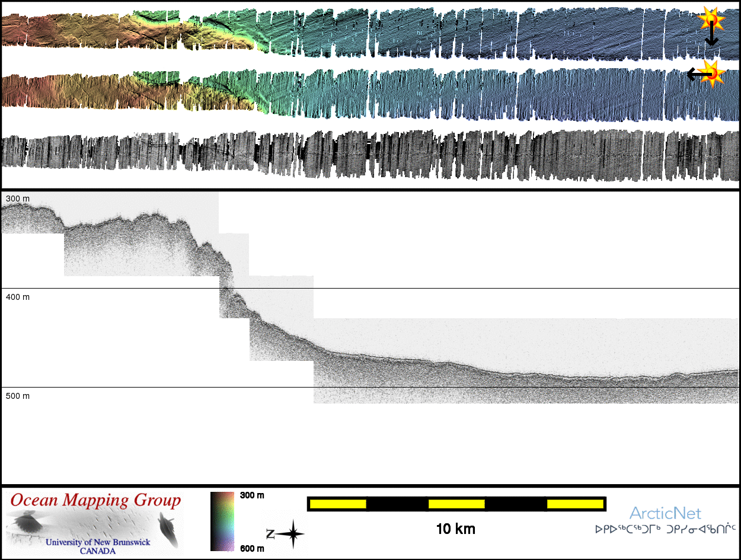Click the CANADA text in the logo

click(98, 551)
